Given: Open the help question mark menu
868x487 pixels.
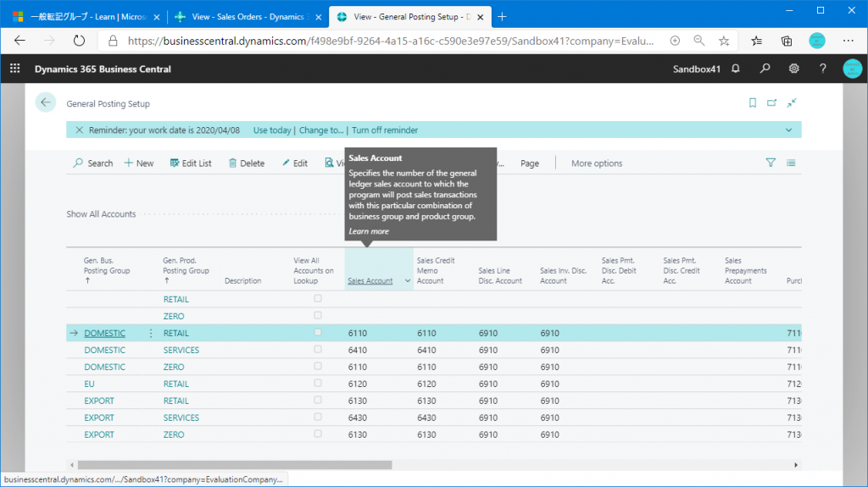Looking at the screenshot, I should [823, 69].
